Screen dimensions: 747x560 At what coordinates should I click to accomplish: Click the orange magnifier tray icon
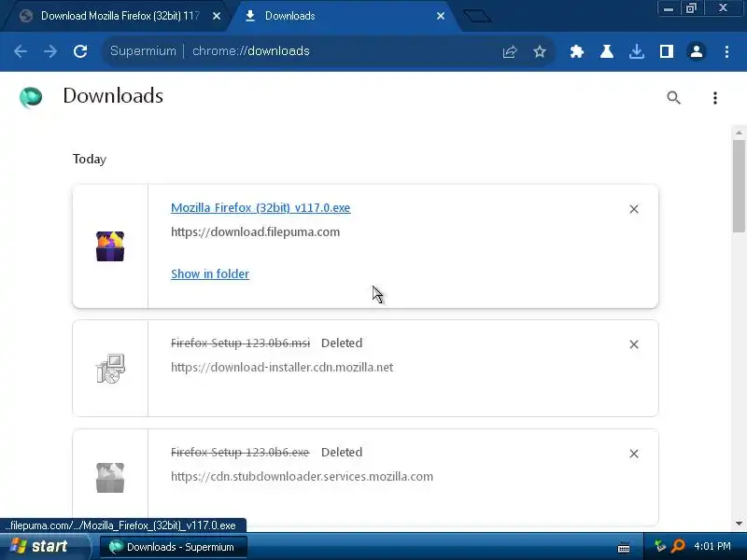tap(678, 546)
